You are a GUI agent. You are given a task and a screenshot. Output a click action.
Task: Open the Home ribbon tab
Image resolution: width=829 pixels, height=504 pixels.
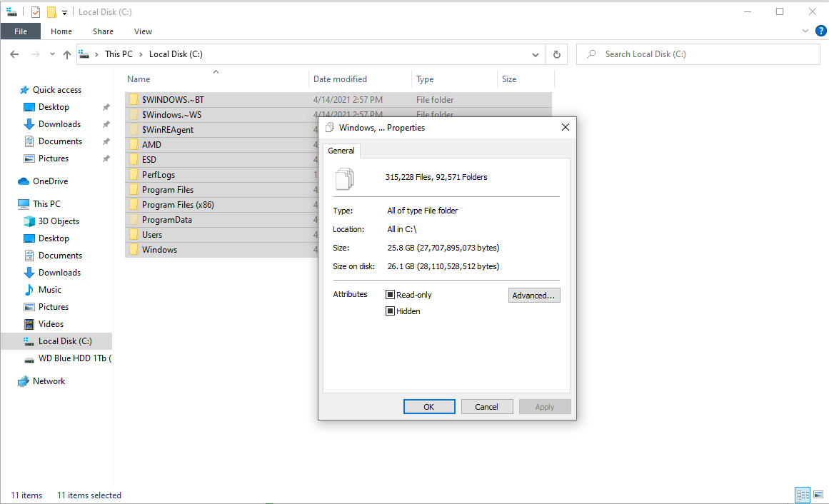point(61,31)
